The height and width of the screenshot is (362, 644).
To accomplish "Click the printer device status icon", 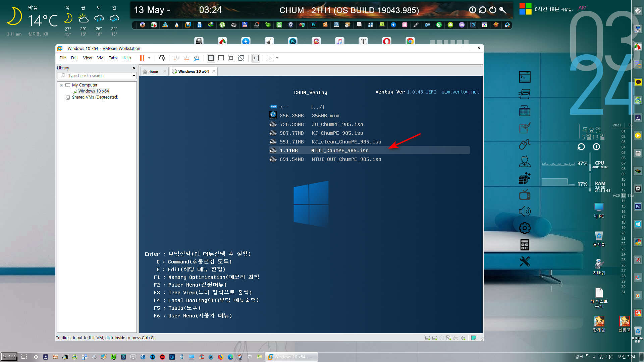I will pos(456,338).
